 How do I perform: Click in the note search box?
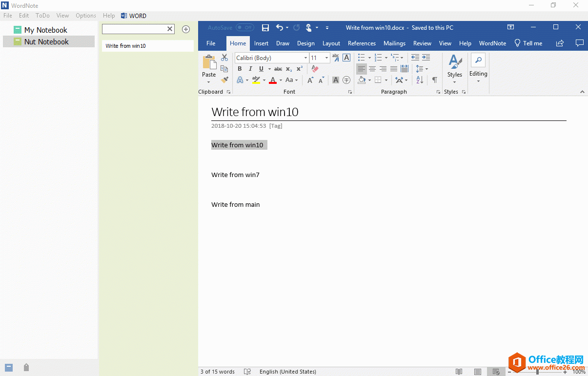[x=134, y=29]
